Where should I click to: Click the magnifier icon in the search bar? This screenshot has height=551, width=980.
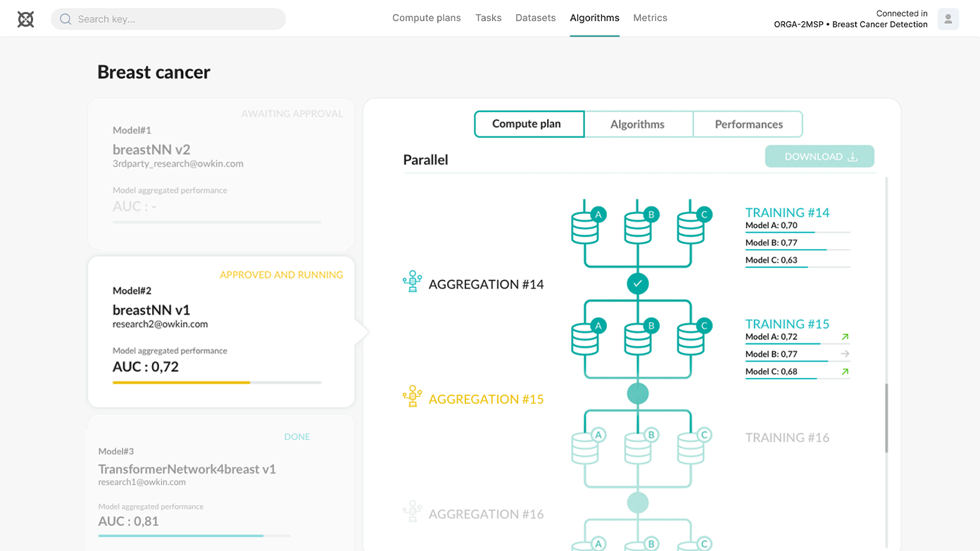pos(65,19)
